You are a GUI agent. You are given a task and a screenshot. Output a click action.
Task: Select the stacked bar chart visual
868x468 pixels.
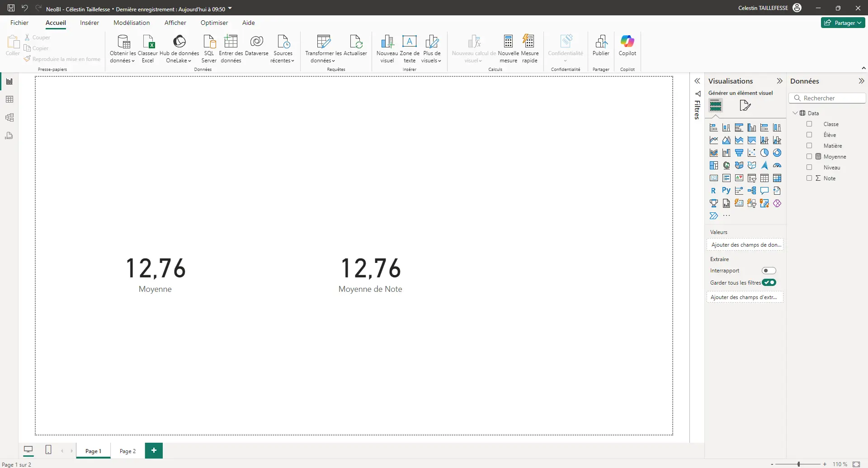click(x=714, y=128)
